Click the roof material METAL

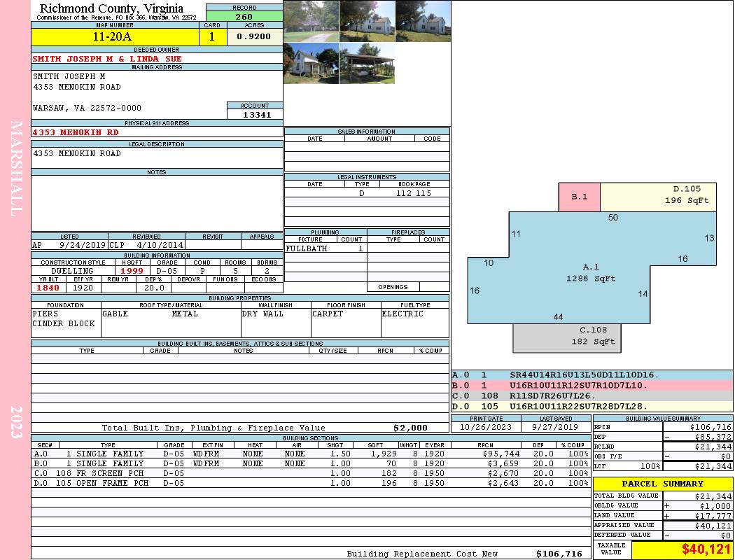(x=185, y=314)
